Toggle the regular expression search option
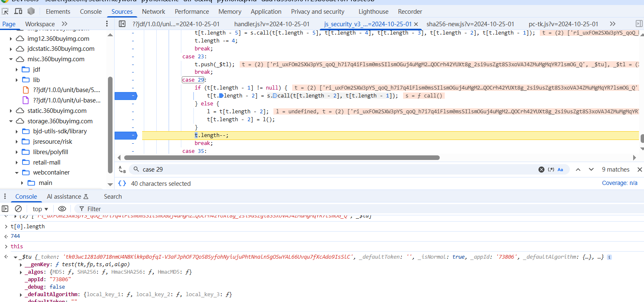644x302 pixels. (x=551, y=170)
